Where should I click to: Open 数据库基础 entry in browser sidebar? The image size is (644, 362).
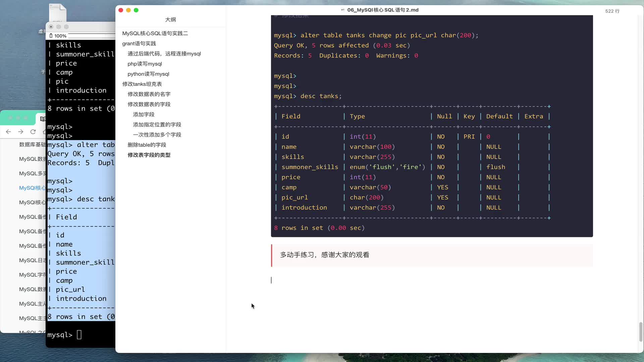pos(32,144)
